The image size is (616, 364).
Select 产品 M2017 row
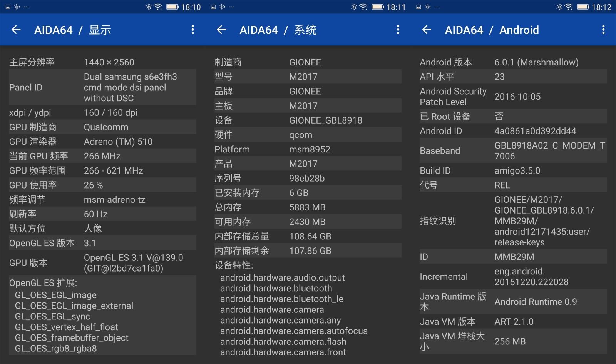(308, 164)
